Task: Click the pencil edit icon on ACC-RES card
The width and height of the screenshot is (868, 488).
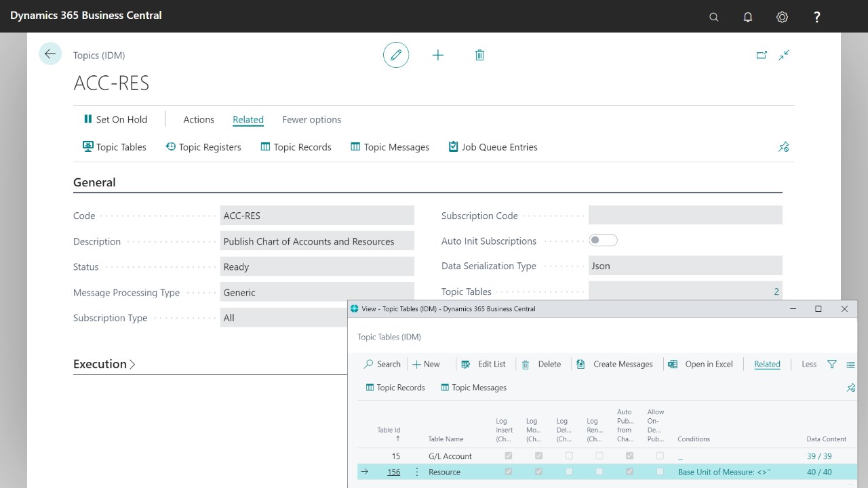Action: click(x=396, y=55)
